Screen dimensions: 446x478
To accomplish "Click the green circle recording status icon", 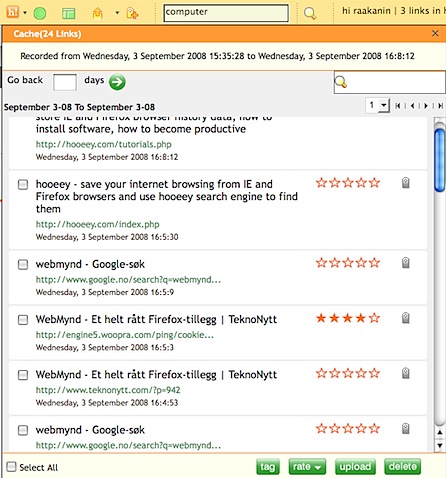I will [x=40, y=13].
